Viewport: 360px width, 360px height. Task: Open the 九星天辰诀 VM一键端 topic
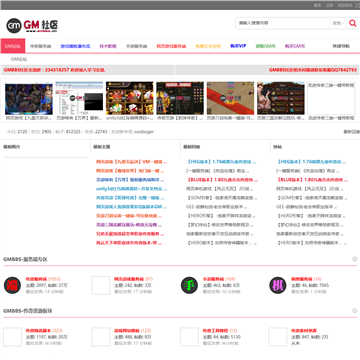[131, 162]
